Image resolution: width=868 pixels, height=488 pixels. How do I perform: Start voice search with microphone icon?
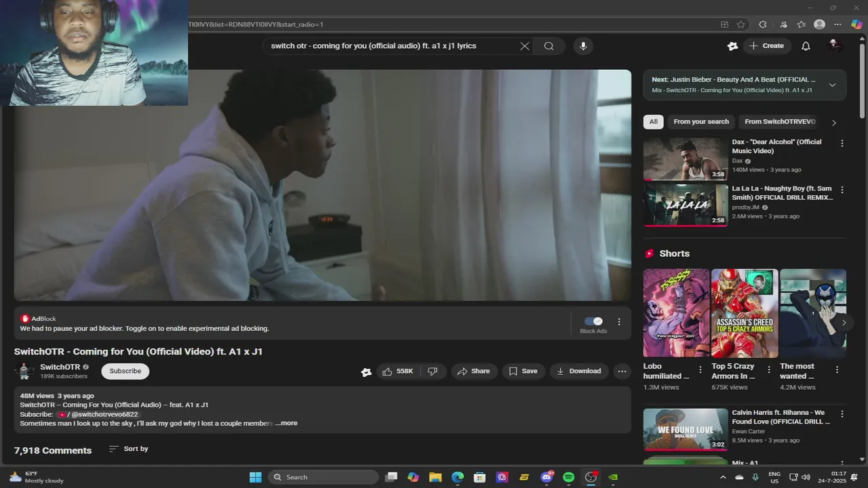tap(583, 46)
